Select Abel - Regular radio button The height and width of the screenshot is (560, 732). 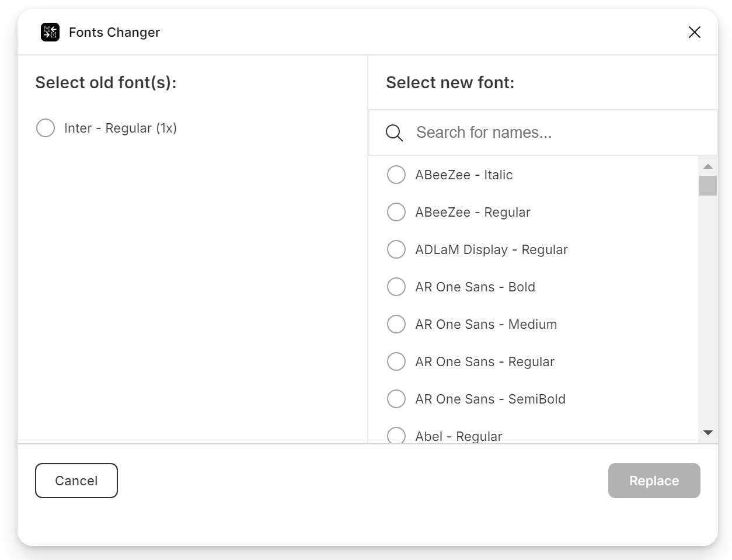pos(396,436)
